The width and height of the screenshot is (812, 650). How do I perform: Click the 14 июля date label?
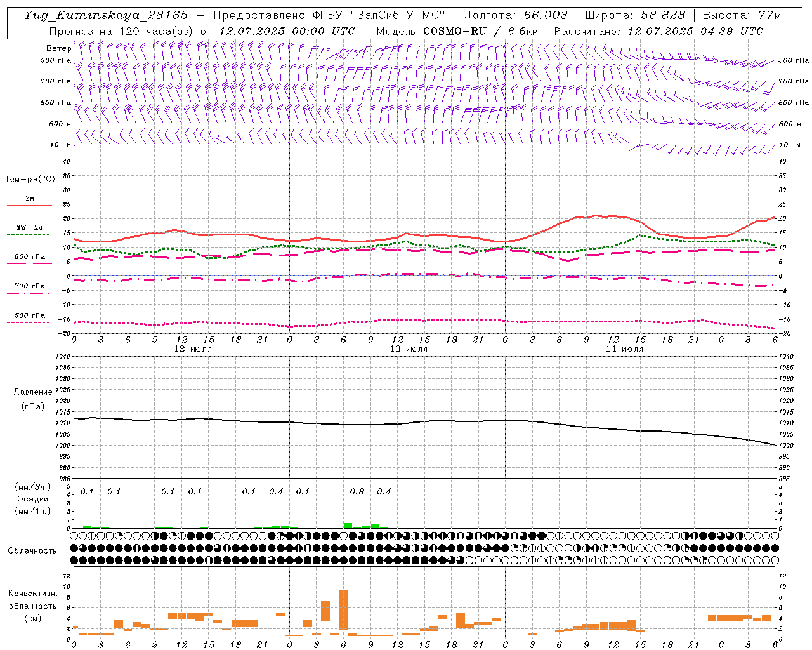[624, 349]
